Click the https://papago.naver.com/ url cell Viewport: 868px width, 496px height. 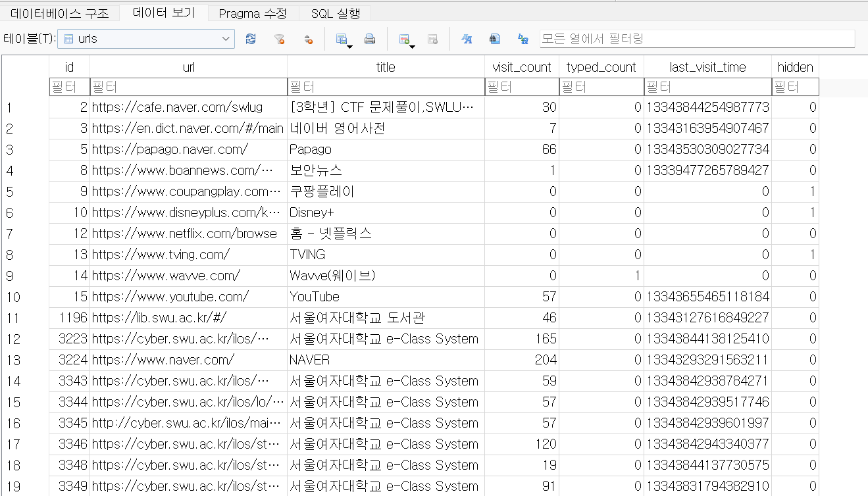[x=188, y=149]
